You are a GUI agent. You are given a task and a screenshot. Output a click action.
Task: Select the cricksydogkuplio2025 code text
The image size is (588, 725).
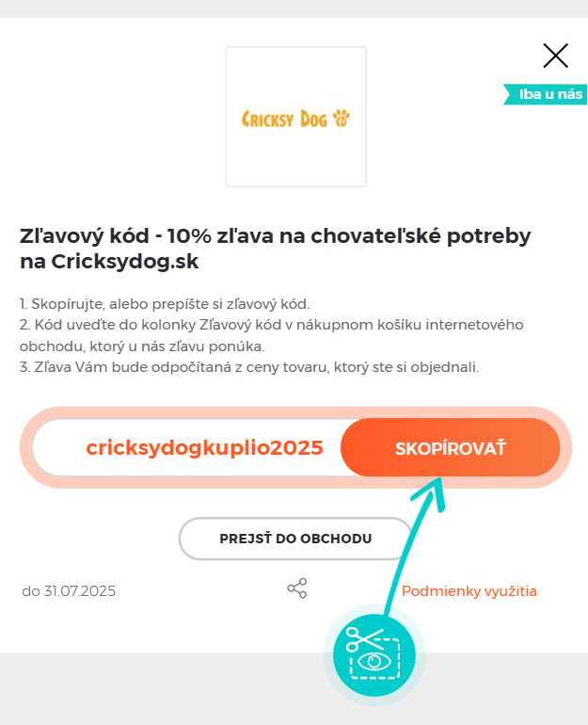tap(204, 447)
